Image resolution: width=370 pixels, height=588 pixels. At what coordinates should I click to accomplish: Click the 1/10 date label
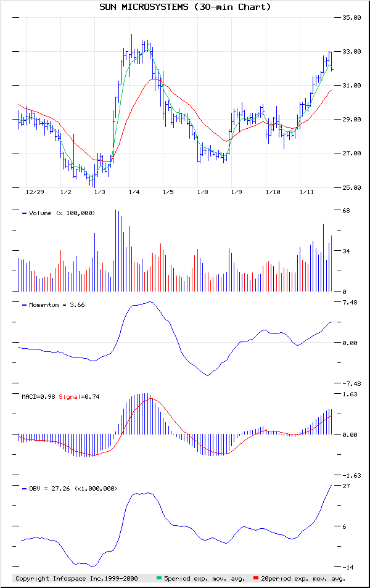pyautogui.click(x=273, y=192)
